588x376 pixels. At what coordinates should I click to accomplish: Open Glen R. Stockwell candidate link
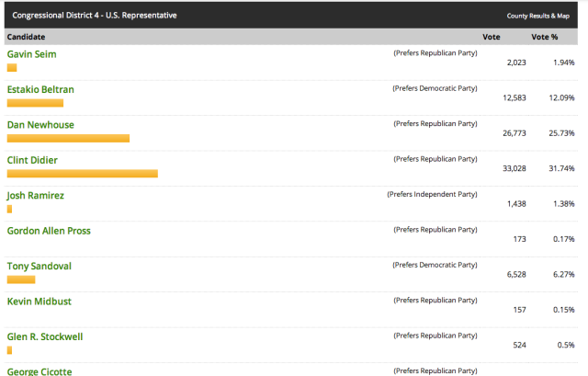45,336
